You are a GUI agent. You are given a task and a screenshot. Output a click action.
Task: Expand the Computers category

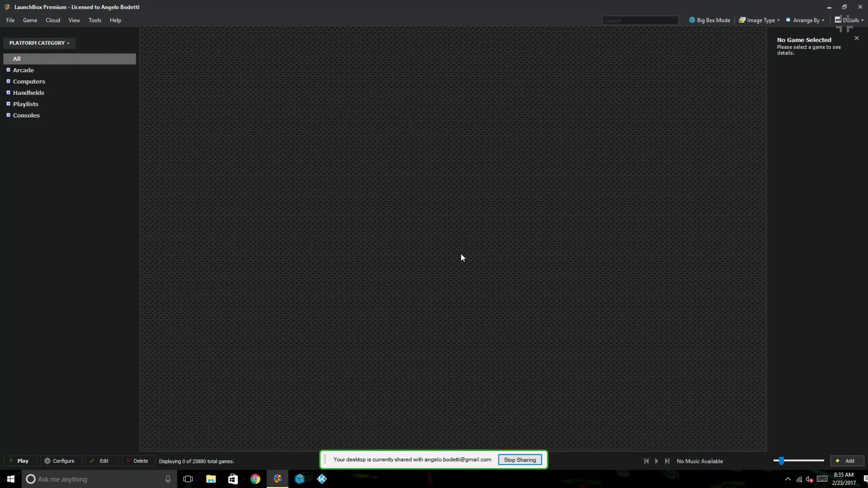point(8,81)
